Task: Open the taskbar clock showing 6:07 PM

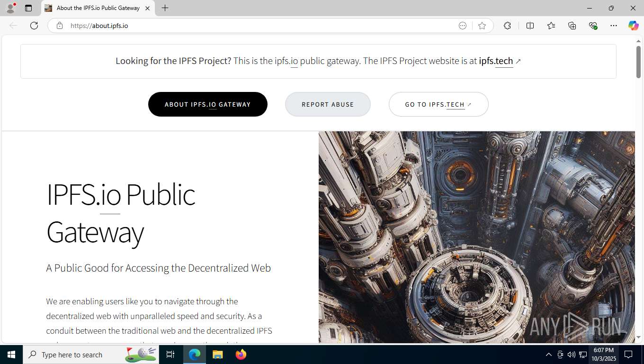Action: pyautogui.click(x=603, y=355)
